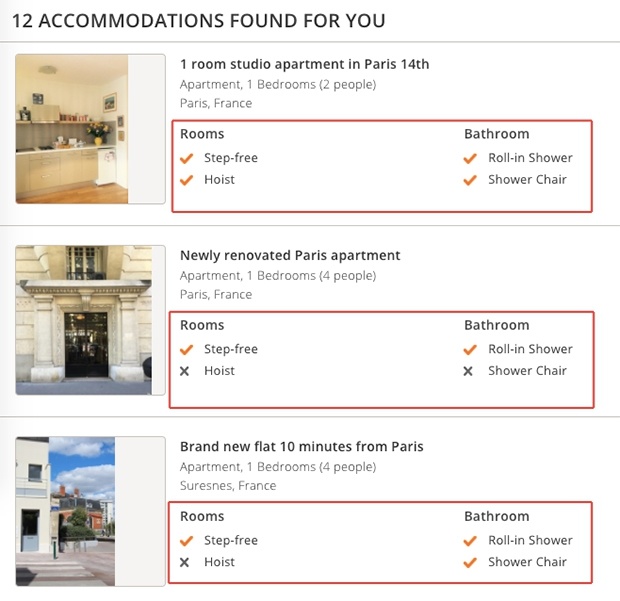Click the building entrance photo thumbnail
Screen dimensions: 620x601
coord(83,320)
